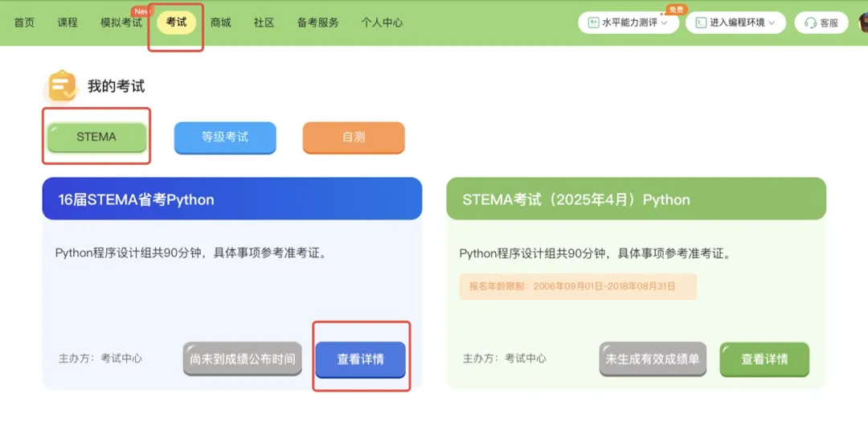Viewport: 868px width, 443px height.
Task: Open the 个人中心 navigation item
Action: pyautogui.click(x=382, y=23)
